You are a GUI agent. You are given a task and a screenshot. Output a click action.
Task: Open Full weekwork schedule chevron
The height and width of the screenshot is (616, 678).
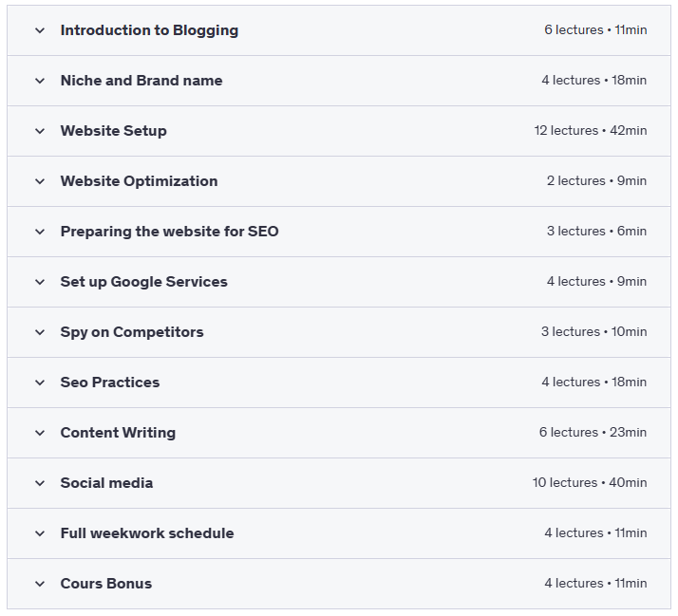click(x=40, y=533)
